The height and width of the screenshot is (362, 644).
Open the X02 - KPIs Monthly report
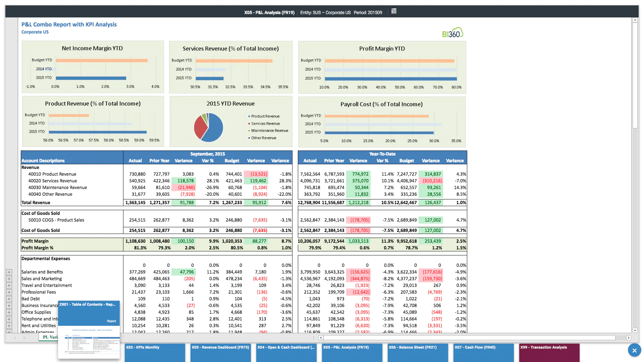(155, 353)
